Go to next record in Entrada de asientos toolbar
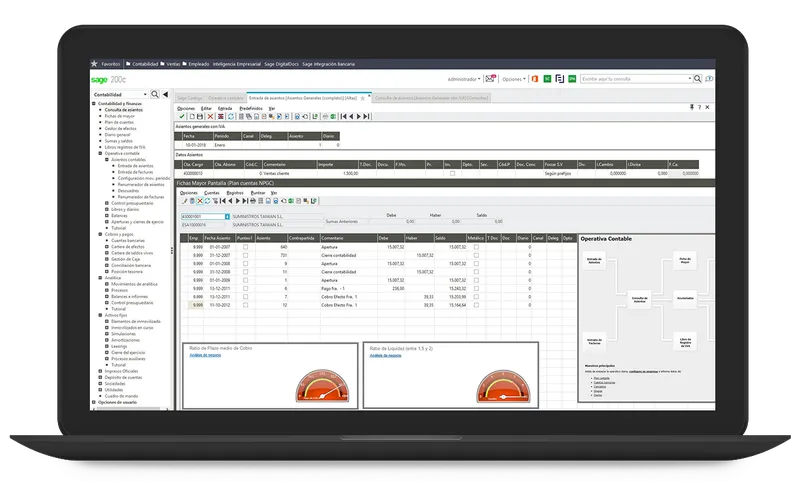The image size is (800, 482). [359, 116]
